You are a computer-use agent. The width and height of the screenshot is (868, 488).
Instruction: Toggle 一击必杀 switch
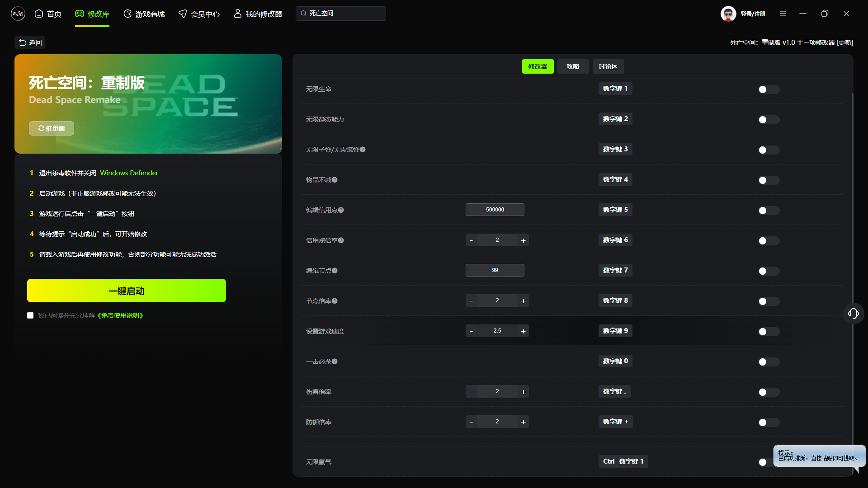(x=769, y=362)
